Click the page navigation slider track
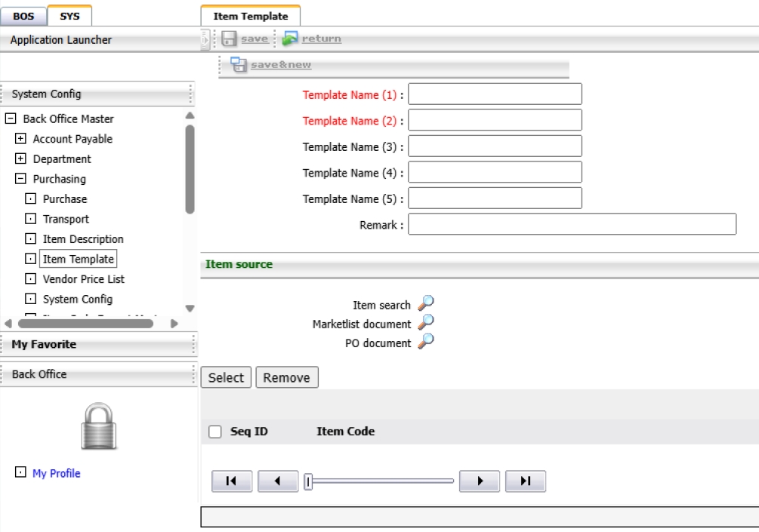759x532 pixels. 381,481
